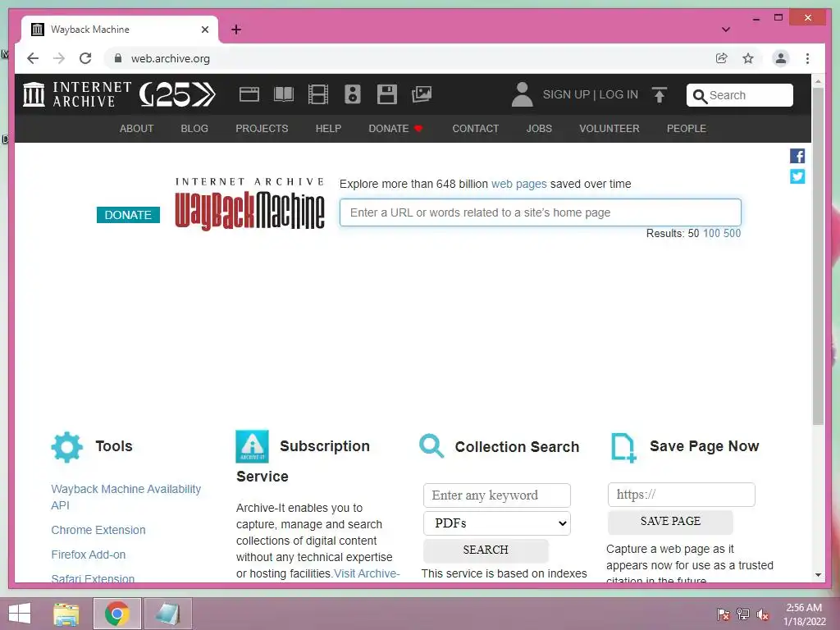Screen dimensions: 840x630
Task: Share page on Facebook
Action: click(x=797, y=156)
